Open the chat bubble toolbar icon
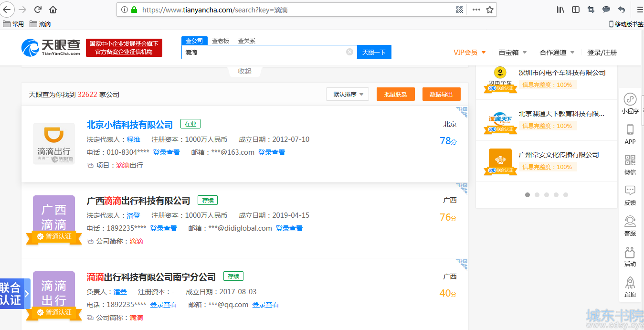 [x=606, y=10]
